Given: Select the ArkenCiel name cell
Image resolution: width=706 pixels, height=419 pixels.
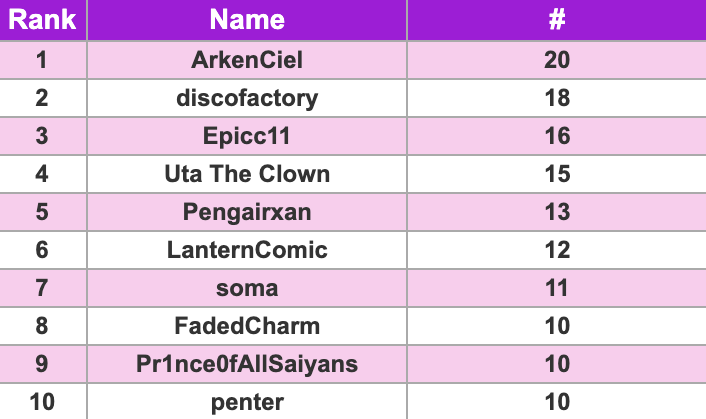Looking at the screenshot, I should [x=247, y=60].
